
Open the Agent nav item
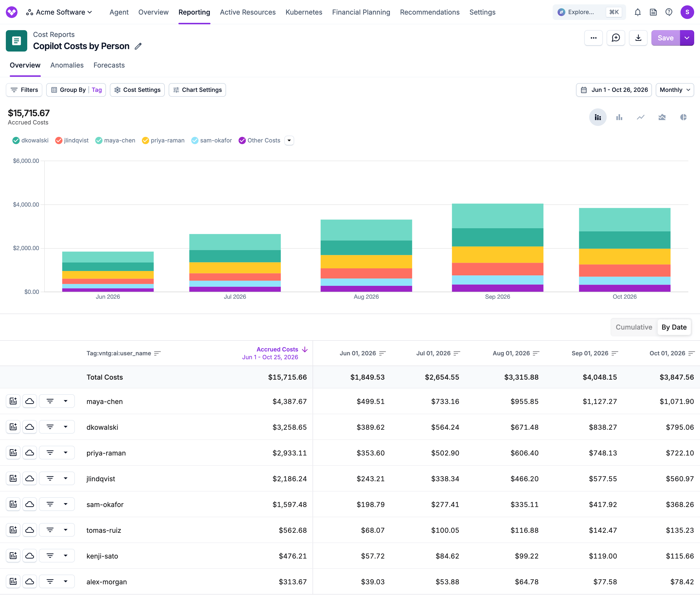point(119,12)
